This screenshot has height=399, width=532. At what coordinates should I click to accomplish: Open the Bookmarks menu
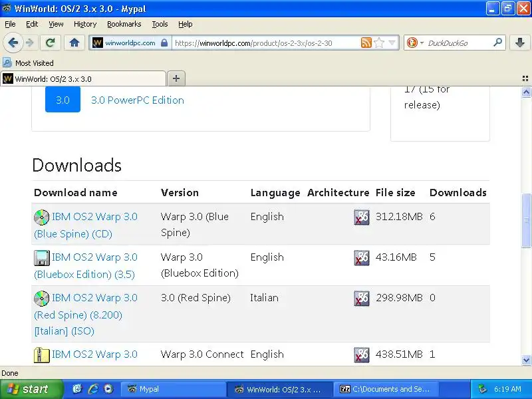point(124,24)
